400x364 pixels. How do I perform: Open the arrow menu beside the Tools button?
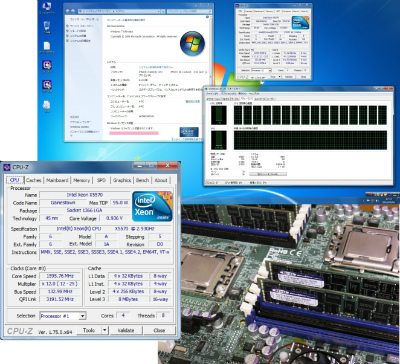click(x=105, y=330)
